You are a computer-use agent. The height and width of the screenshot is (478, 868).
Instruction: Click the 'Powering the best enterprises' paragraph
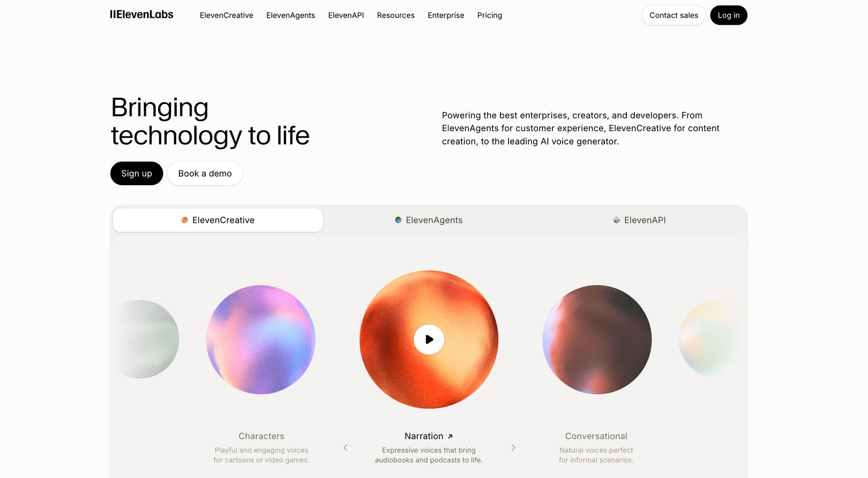tap(581, 128)
